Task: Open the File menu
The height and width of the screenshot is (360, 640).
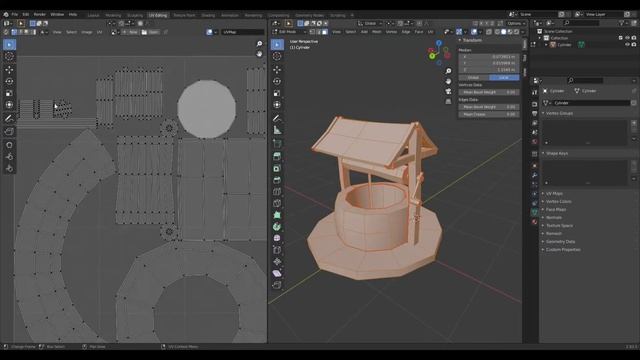Action: [15, 14]
